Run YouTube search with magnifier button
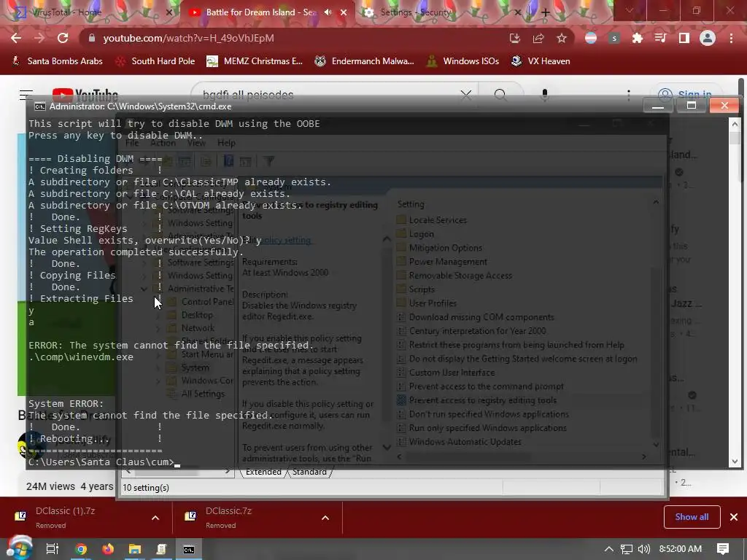Screen dimensions: 747x560 pos(500,95)
